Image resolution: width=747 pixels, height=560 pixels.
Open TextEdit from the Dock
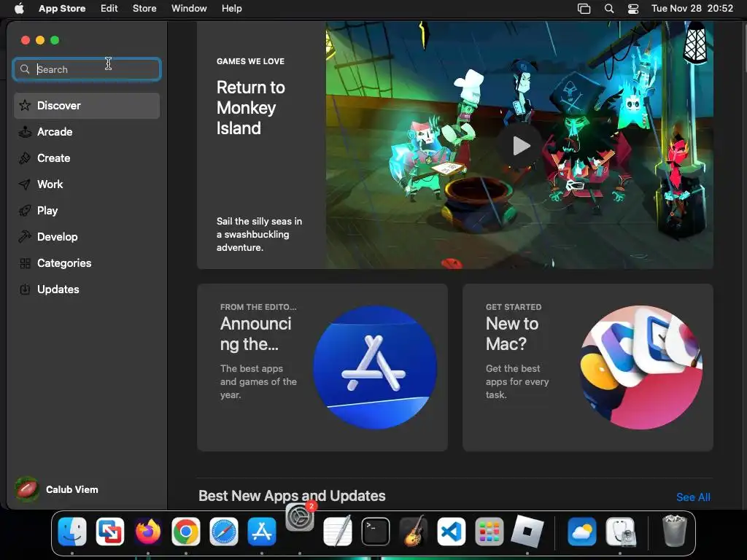click(337, 532)
